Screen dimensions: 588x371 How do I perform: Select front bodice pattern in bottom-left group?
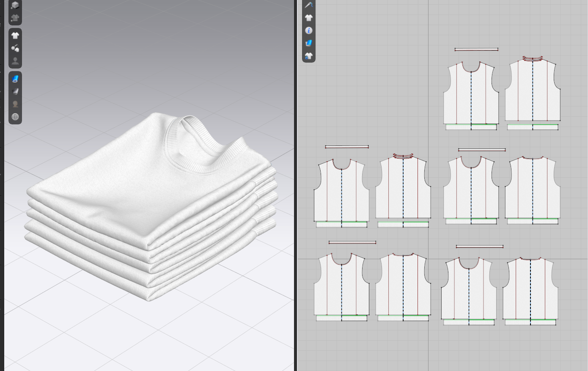(341, 284)
